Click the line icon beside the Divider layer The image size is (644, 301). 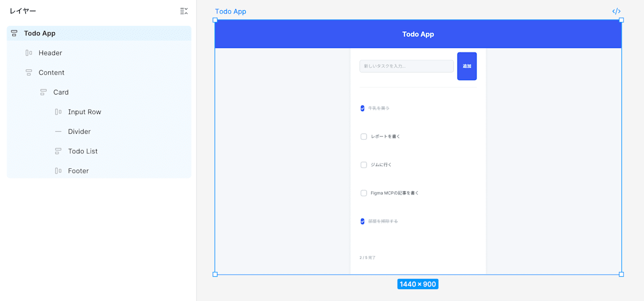coord(58,132)
